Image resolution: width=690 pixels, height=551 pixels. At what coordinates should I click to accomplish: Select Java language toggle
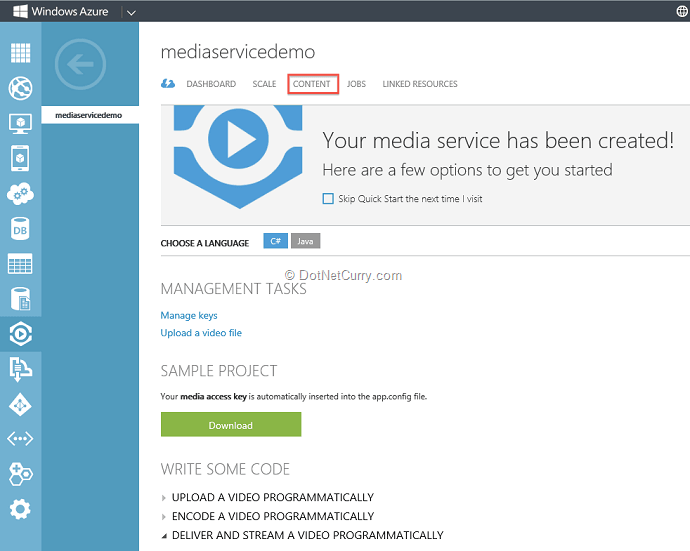coord(305,241)
